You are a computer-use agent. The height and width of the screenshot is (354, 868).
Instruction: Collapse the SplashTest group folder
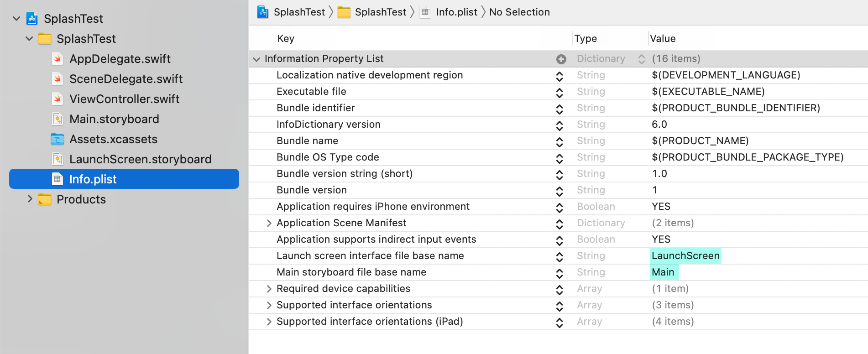click(x=29, y=39)
